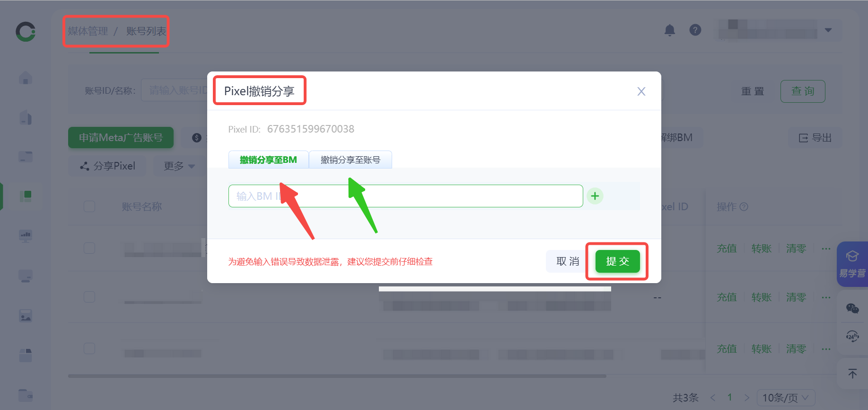
Task: Click the back-to-top arrow icon
Action: [852, 374]
